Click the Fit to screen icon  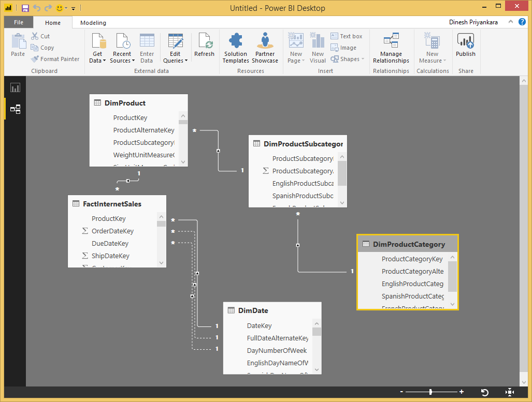[x=509, y=392]
